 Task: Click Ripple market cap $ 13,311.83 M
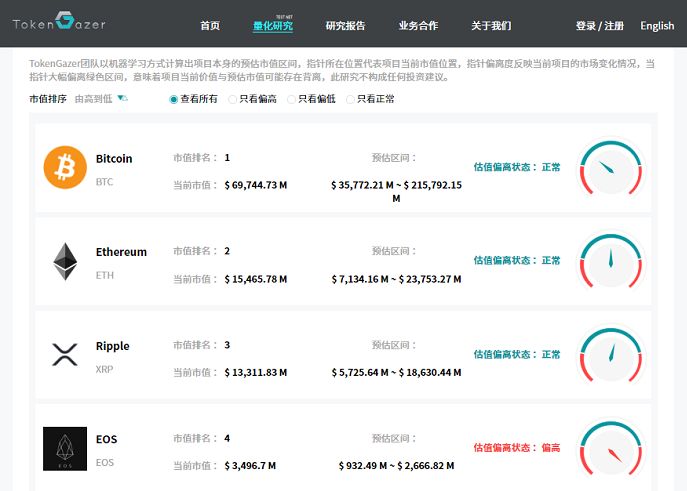point(255,372)
